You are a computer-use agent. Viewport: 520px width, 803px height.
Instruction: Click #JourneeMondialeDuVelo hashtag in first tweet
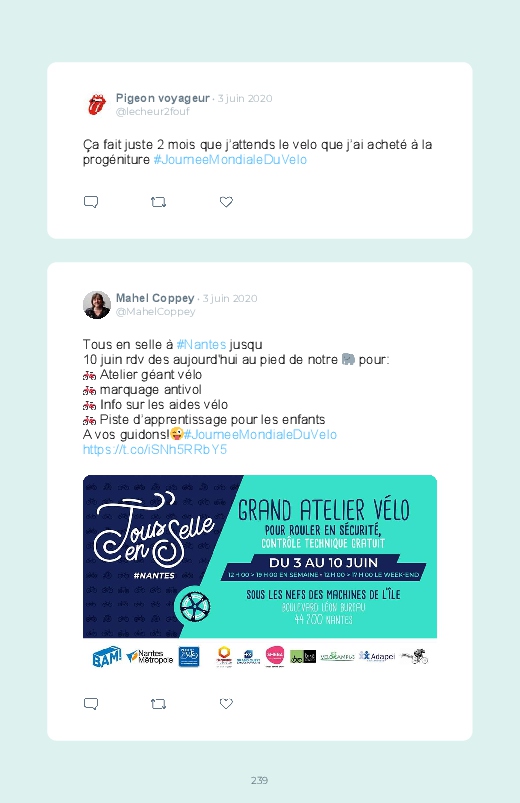(x=230, y=160)
